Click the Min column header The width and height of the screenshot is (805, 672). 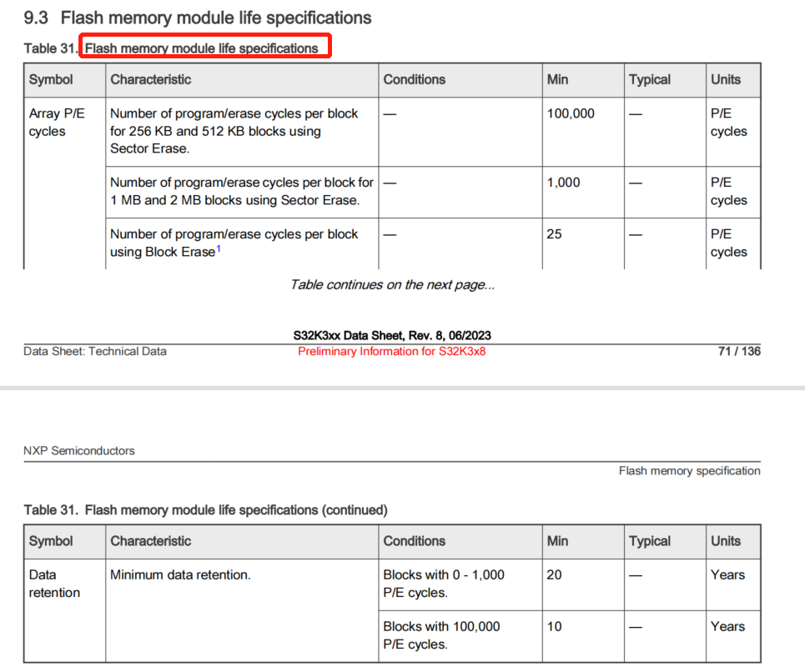point(560,79)
